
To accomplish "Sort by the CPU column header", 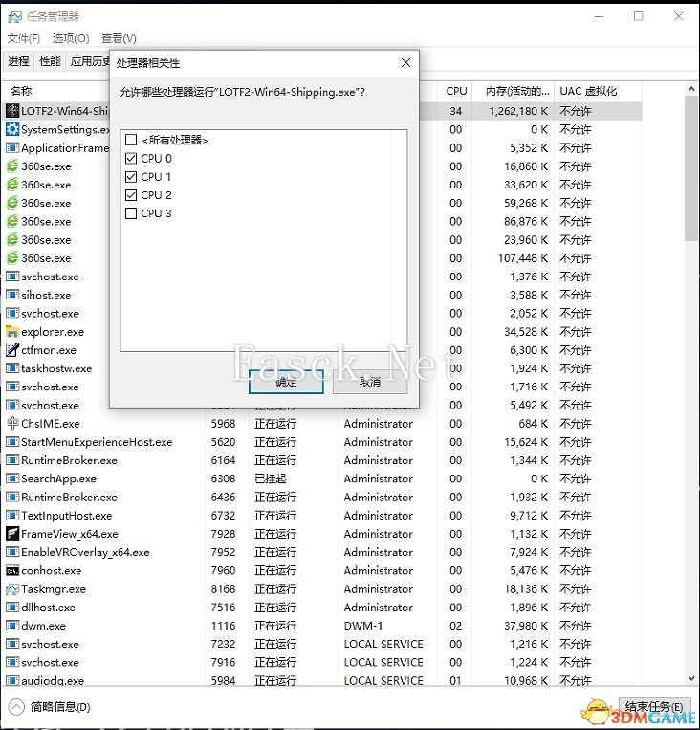I will tap(456, 91).
